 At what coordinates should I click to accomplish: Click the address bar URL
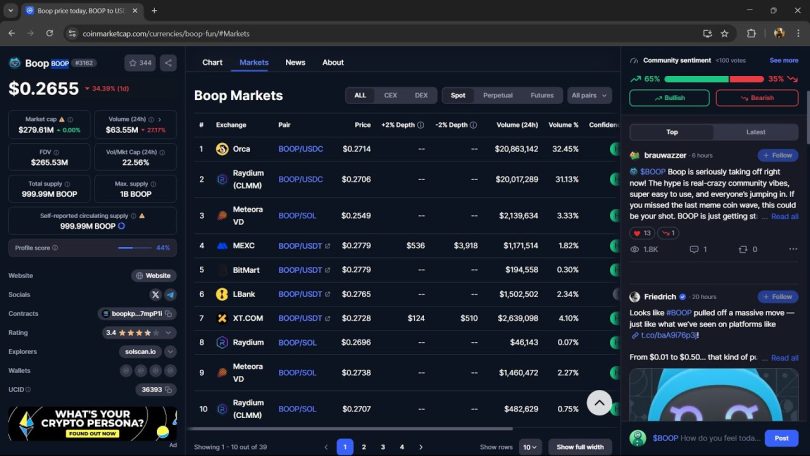(x=166, y=34)
